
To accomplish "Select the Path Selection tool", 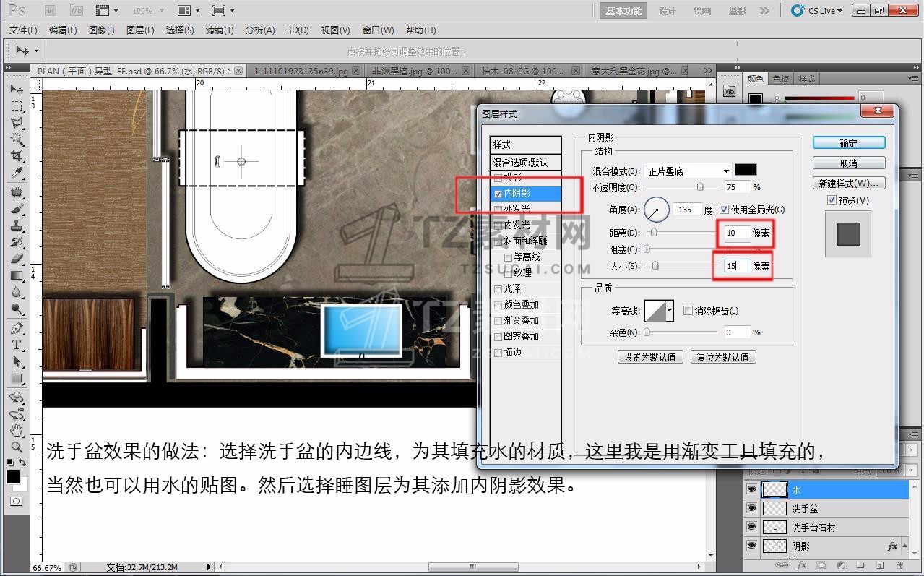I will click(16, 362).
